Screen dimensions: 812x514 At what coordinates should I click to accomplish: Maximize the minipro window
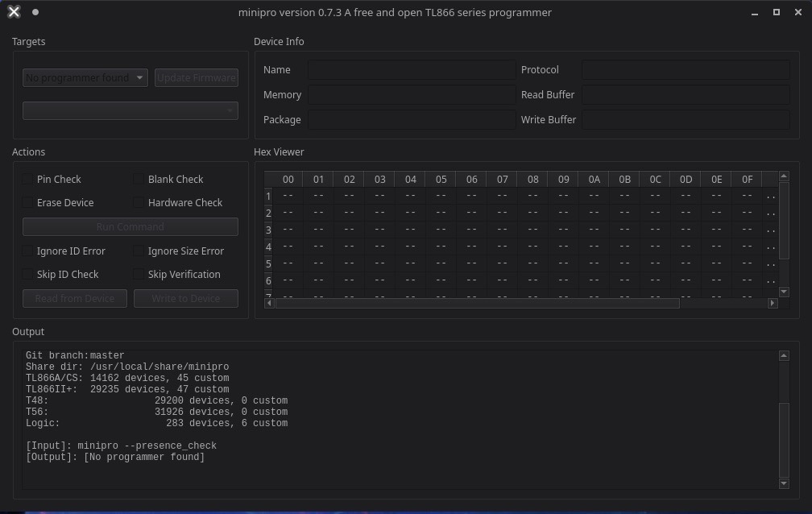click(x=777, y=12)
